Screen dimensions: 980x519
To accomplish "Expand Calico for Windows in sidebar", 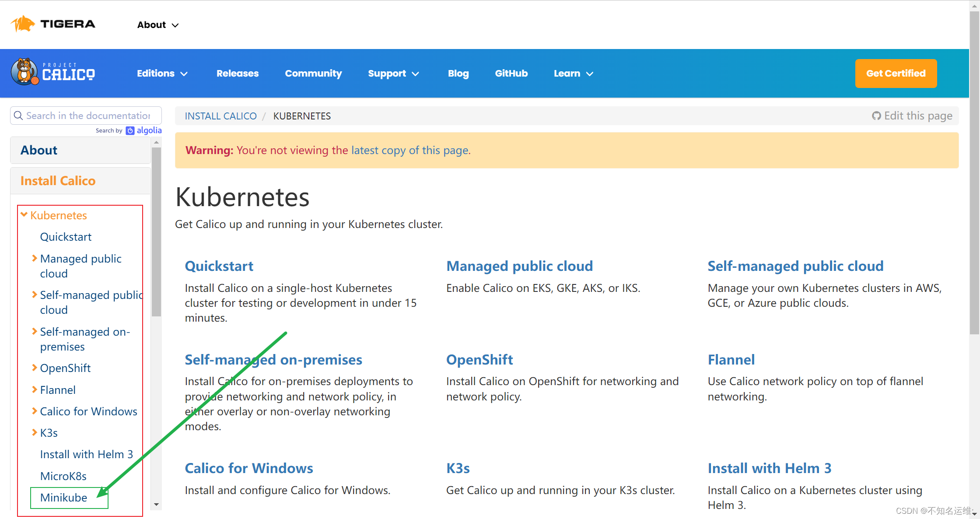I will [35, 411].
